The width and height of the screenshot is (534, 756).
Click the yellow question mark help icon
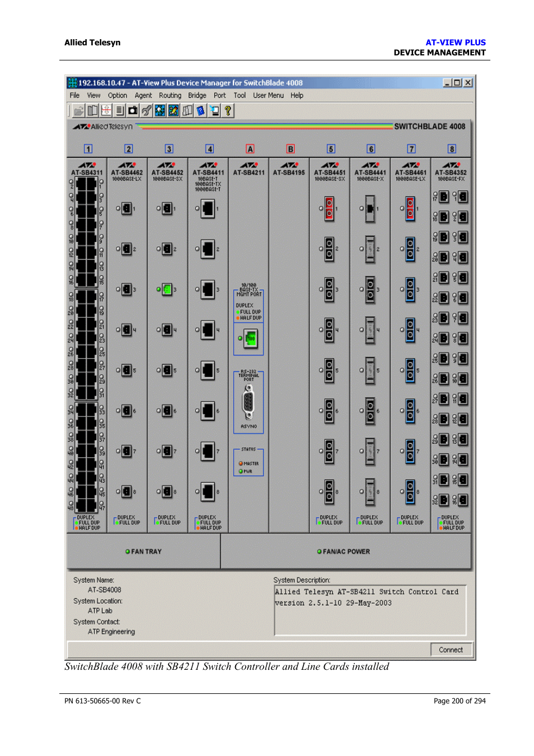point(228,111)
